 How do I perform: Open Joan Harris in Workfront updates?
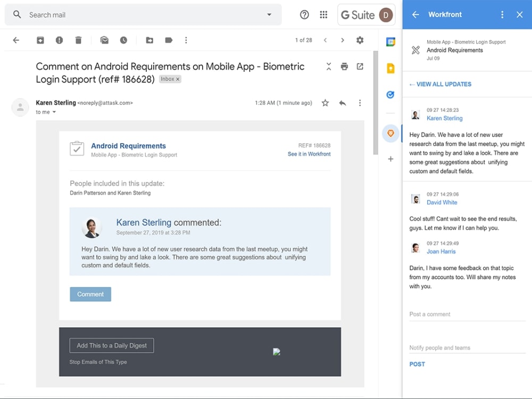441,252
